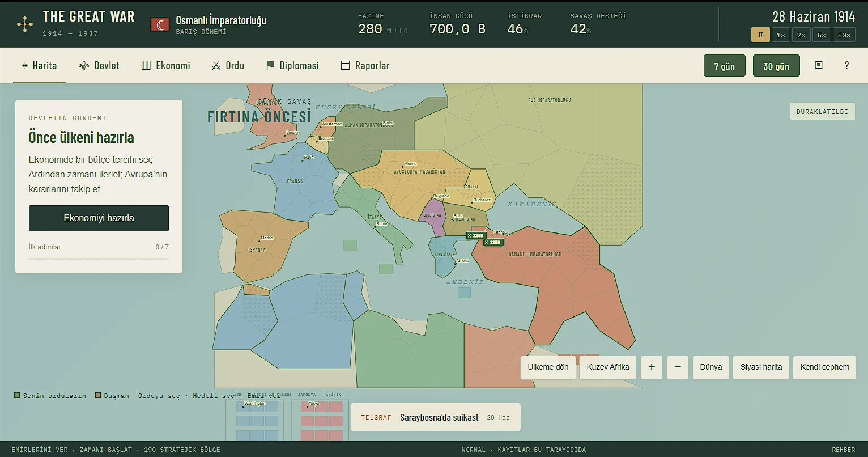The image size is (868, 457).
Task: Set game speed to 2×
Action: (x=801, y=35)
